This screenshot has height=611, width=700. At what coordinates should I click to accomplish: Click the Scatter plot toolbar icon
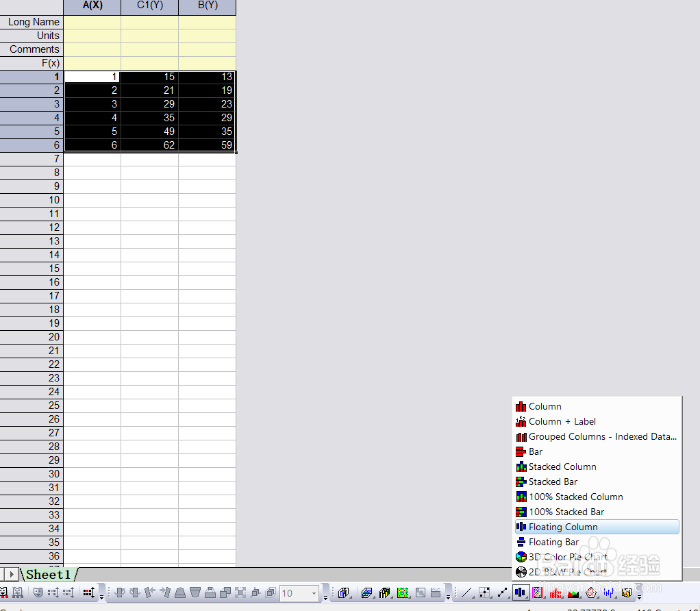point(485,593)
